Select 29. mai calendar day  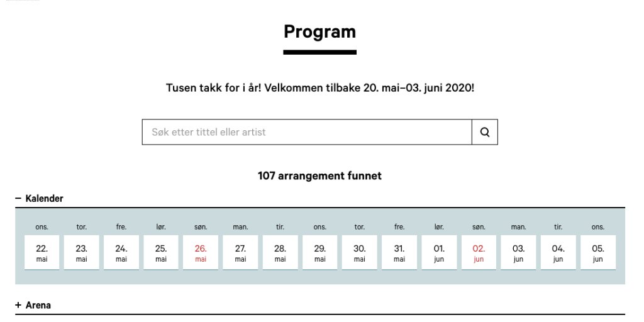click(320, 252)
